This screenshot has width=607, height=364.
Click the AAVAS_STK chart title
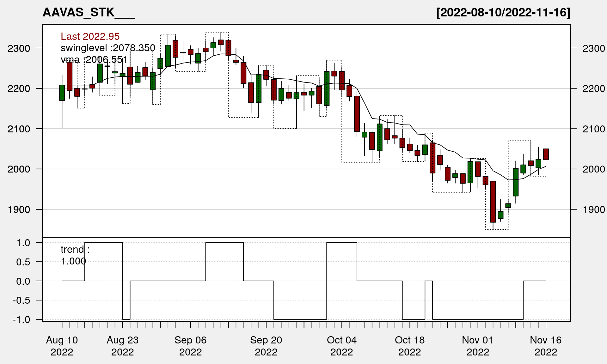89,13
